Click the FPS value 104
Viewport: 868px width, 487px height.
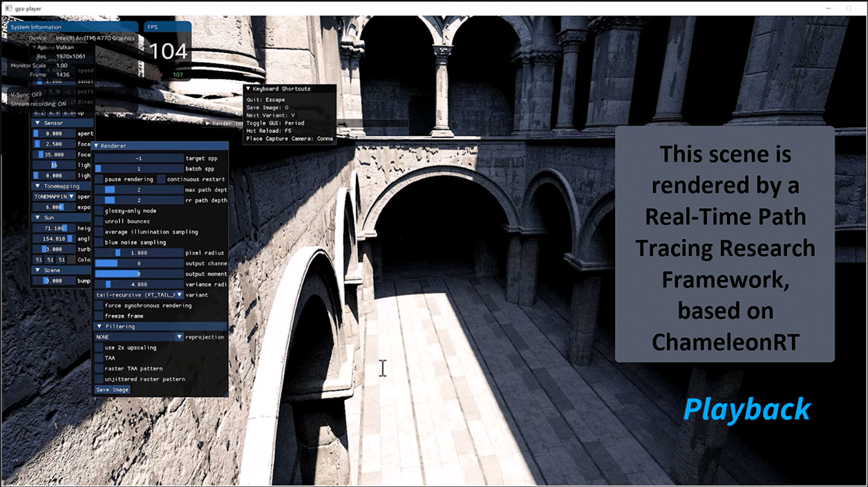pyautogui.click(x=169, y=50)
